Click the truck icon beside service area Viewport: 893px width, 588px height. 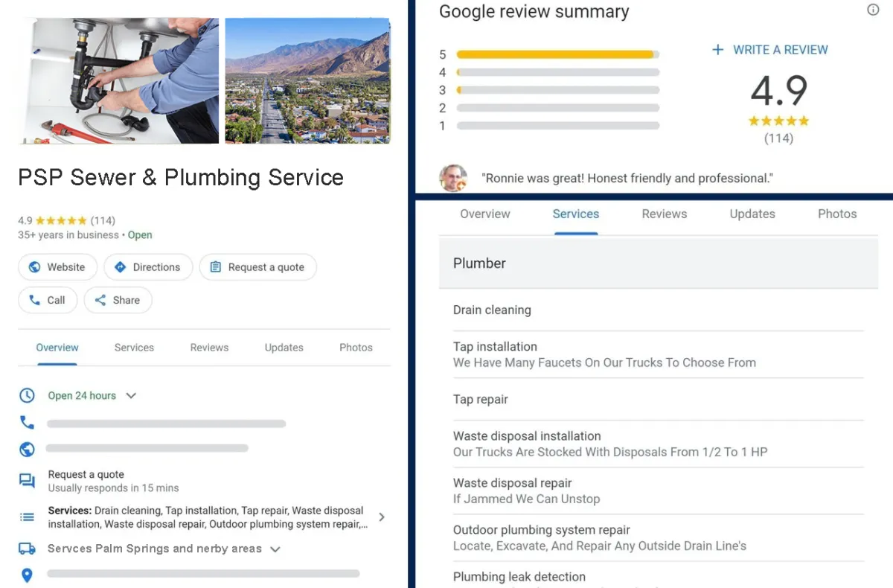(27, 549)
